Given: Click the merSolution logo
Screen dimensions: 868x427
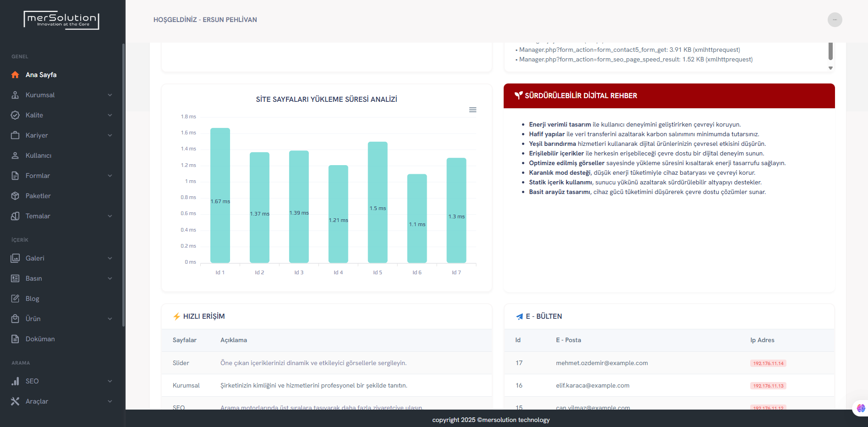Looking at the screenshot, I should coord(61,20).
